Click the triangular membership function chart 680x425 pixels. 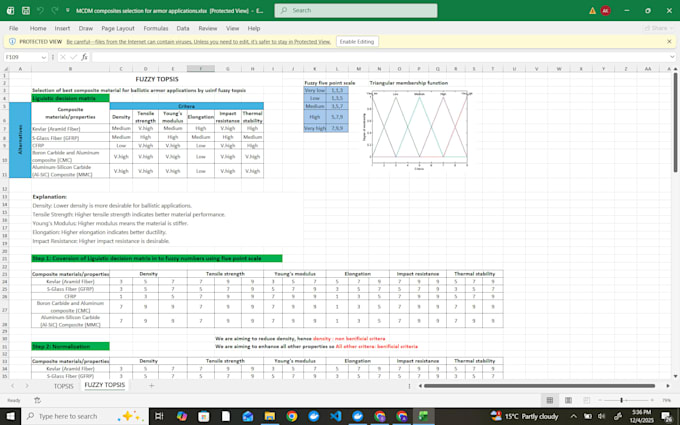(x=419, y=129)
